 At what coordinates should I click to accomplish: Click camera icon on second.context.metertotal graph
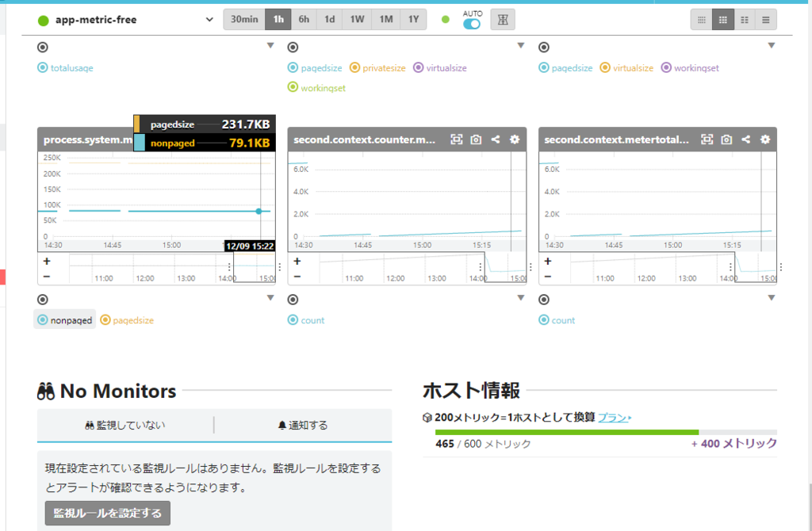(x=726, y=139)
